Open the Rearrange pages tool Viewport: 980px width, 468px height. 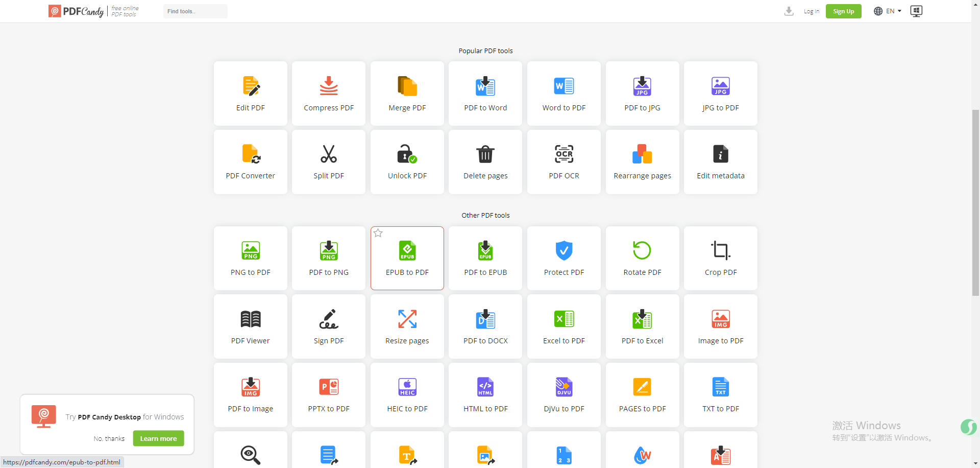coord(642,162)
